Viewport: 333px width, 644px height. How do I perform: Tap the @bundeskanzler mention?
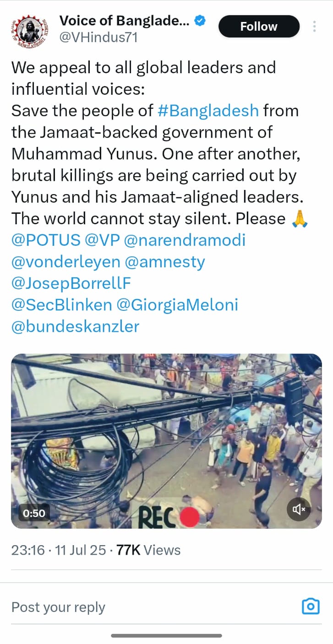(75, 326)
